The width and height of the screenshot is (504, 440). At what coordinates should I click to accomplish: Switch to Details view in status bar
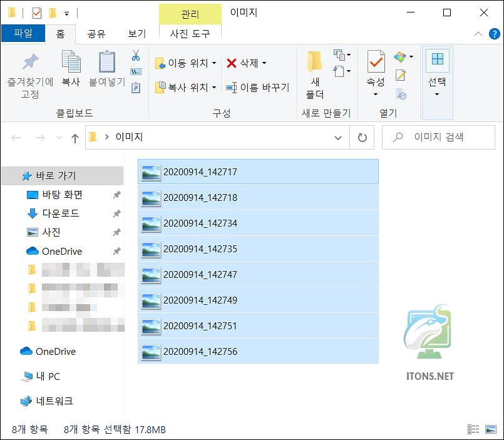[x=473, y=429]
